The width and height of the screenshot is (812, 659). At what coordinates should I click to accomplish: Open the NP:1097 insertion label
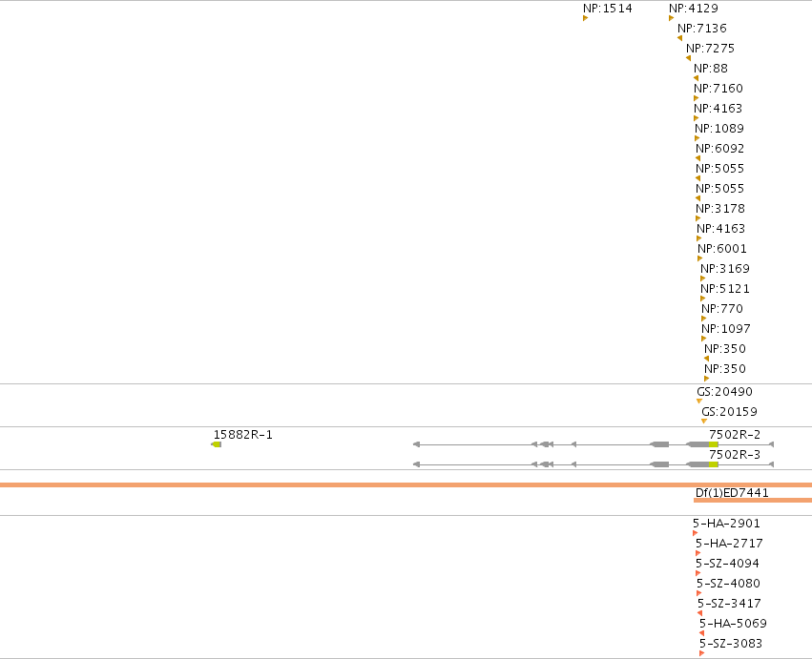coord(725,329)
